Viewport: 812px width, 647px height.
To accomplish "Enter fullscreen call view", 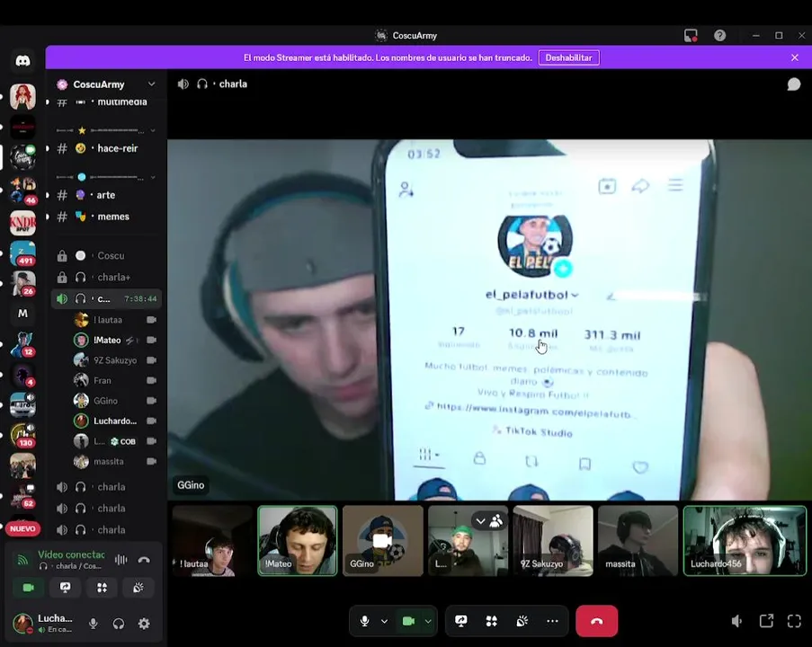I will tap(794, 621).
